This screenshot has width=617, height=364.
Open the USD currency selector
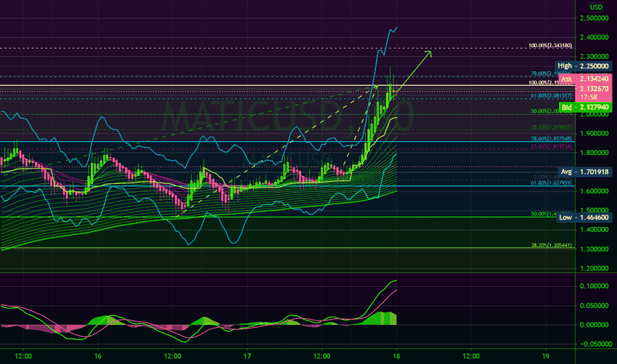tap(596, 7)
